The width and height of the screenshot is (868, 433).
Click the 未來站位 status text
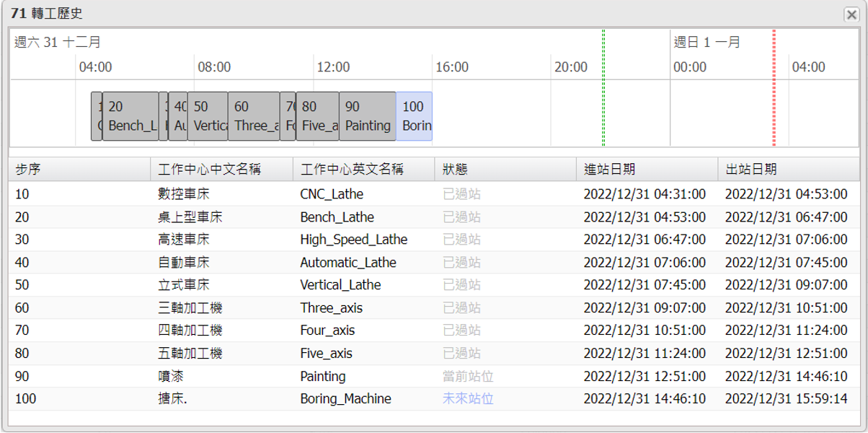pyautogui.click(x=468, y=399)
